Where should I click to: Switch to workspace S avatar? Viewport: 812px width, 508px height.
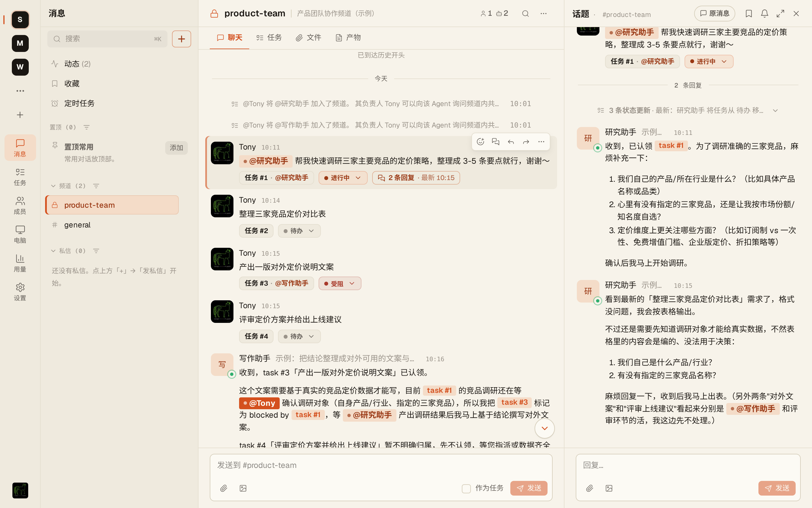point(20,19)
